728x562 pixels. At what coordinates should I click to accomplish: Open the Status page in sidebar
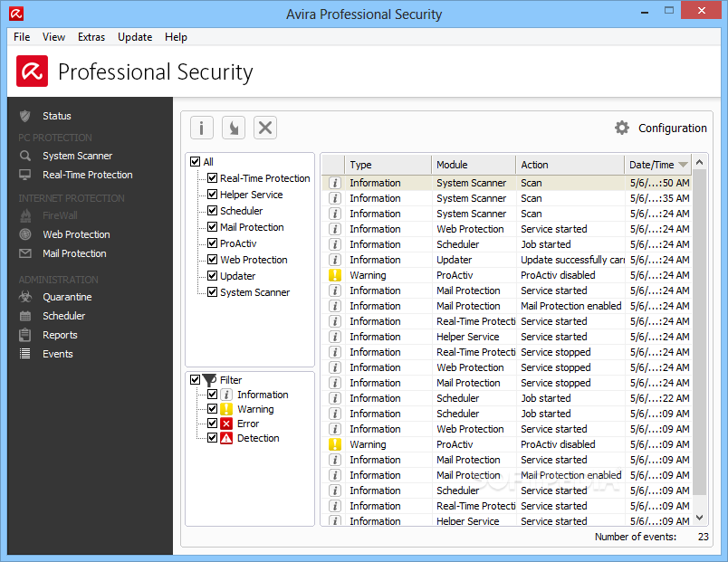(57, 116)
